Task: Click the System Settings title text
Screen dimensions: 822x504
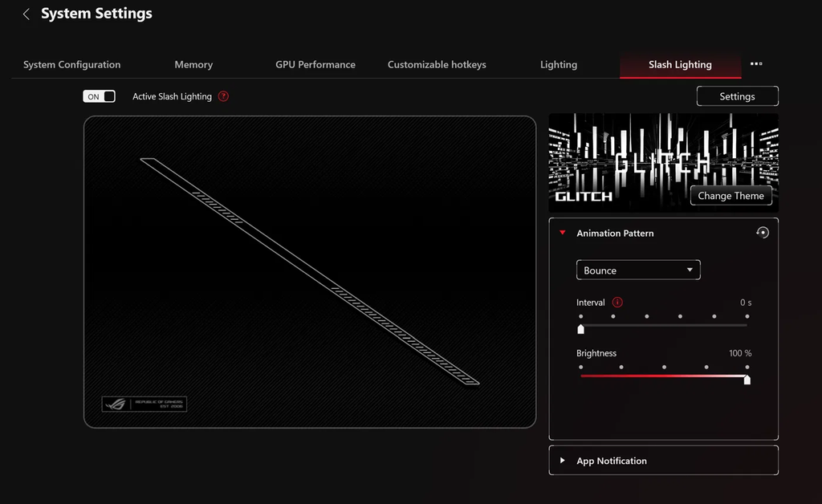Action: click(96, 14)
